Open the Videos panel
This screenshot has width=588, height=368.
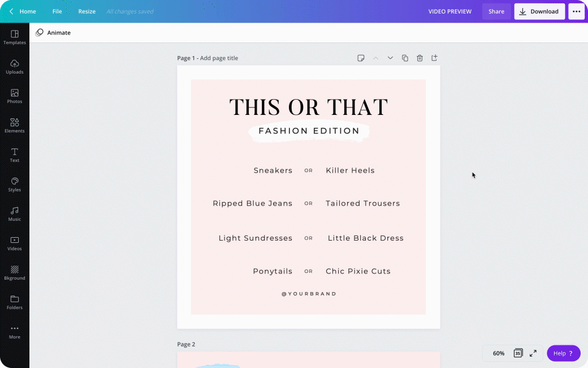15,243
